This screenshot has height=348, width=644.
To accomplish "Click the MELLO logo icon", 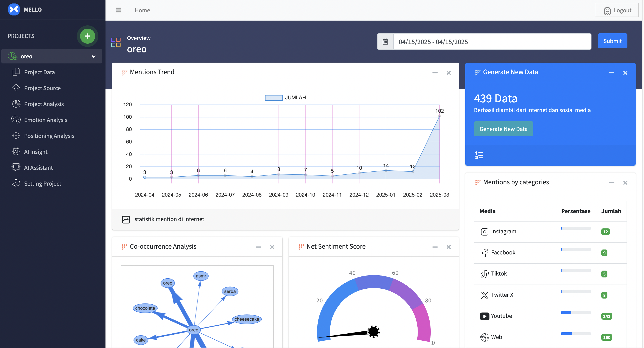I will point(14,9).
